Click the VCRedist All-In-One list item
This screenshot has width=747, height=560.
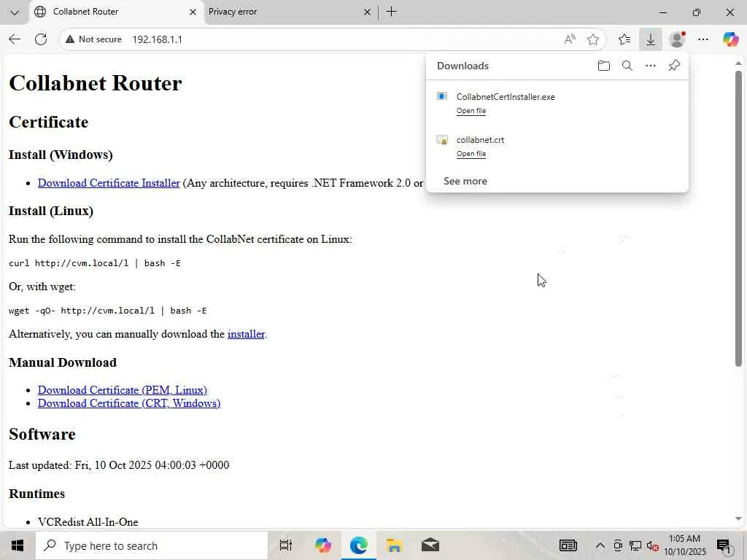tap(88, 522)
